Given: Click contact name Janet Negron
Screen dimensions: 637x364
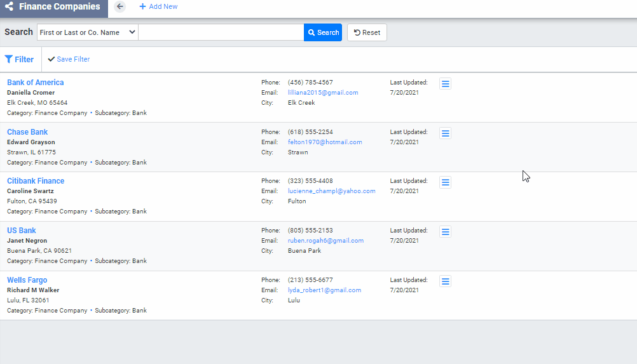Looking at the screenshot, I should click(27, 241).
